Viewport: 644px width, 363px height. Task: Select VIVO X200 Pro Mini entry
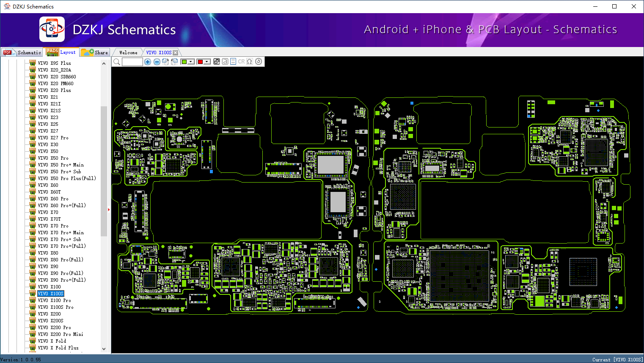pyautogui.click(x=61, y=334)
